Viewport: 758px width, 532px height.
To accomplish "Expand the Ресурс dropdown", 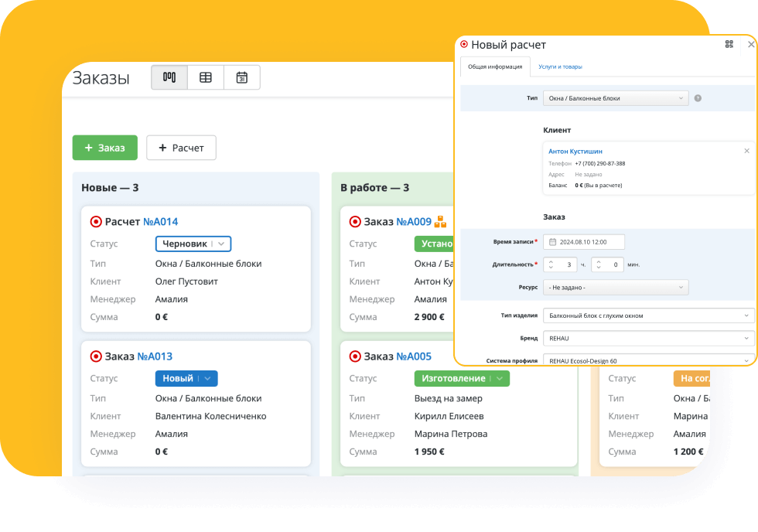I will tap(615, 287).
